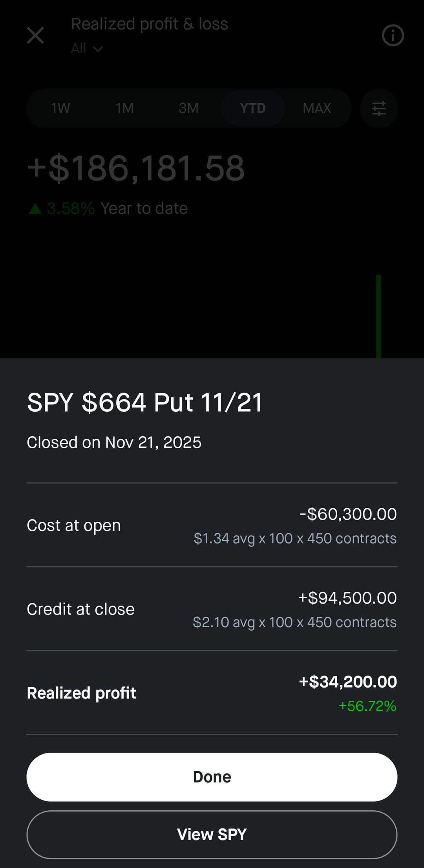Tap the Realized profit & loss title
This screenshot has width=424, height=868.
pos(149,24)
